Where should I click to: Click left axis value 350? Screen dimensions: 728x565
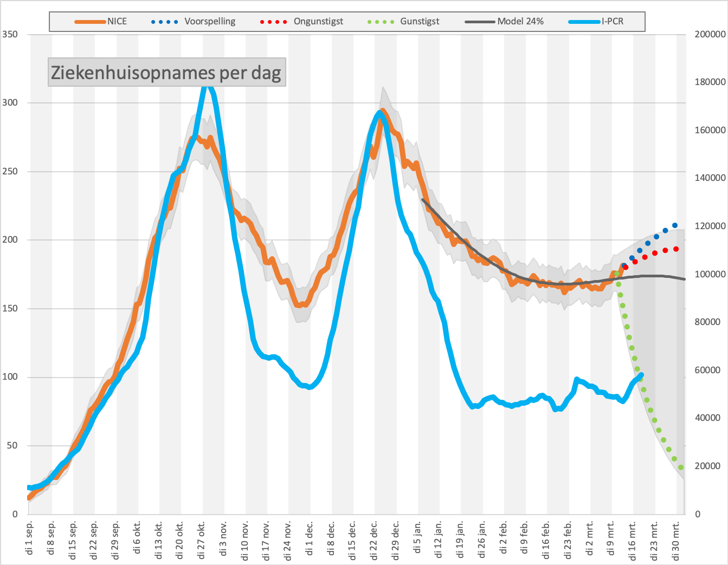pyautogui.click(x=10, y=34)
